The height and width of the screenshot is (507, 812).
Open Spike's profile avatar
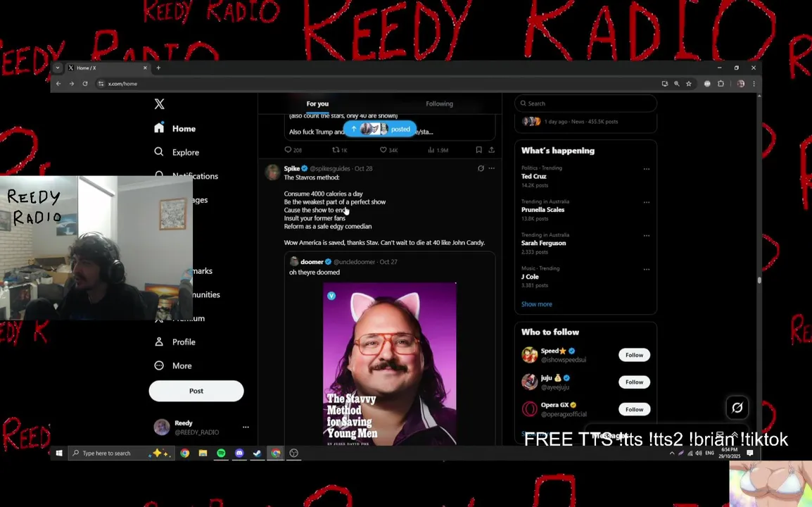click(x=273, y=172)
